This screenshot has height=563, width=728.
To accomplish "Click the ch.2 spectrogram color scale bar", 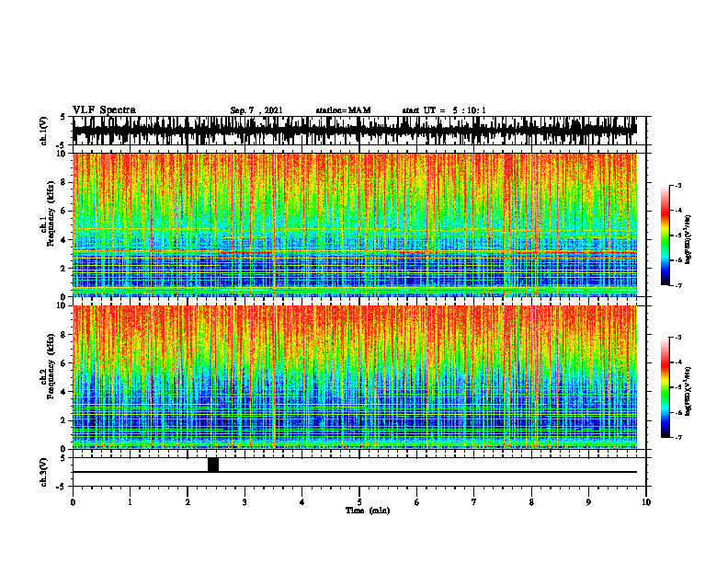I will 665,387.
